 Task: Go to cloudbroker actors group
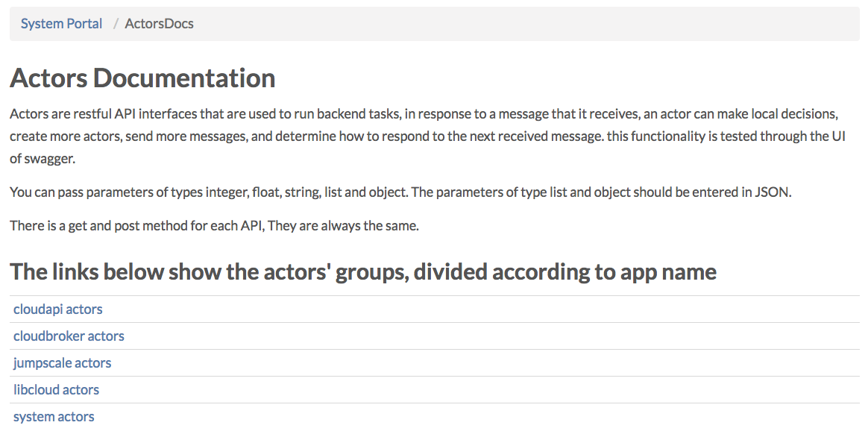pyautogui.click(x=69, y=336)
